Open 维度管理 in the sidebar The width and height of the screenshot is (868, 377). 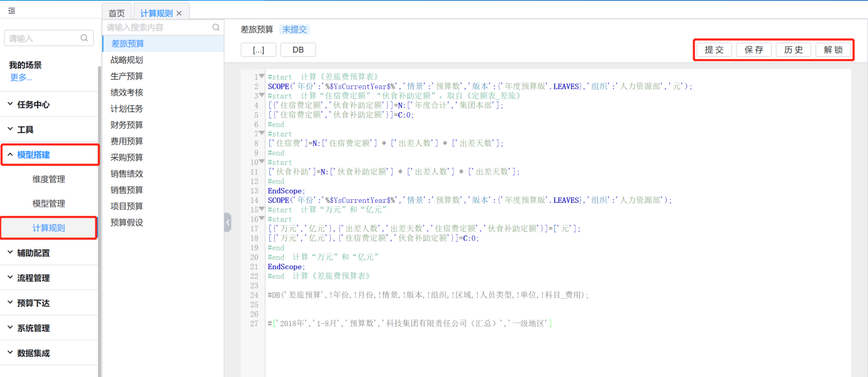pyautogui.click(x=49, y=179)
